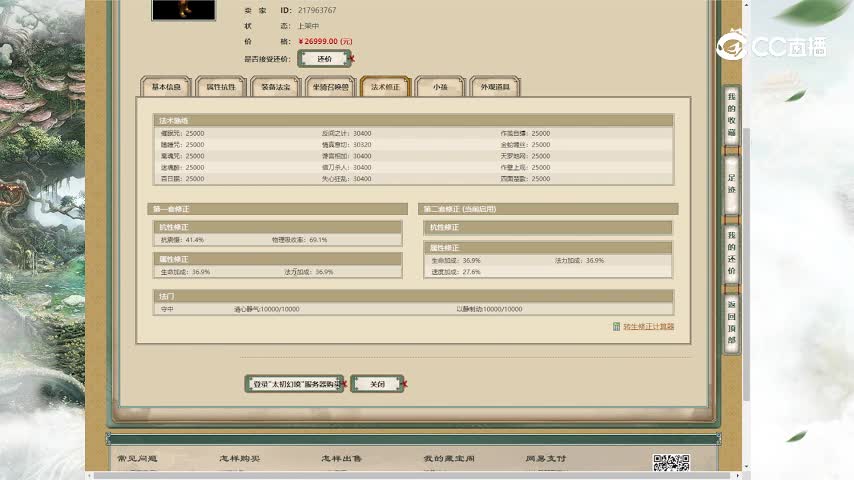Open the 基本信息 tab
The image size is (854, 480).
[166, 87]
